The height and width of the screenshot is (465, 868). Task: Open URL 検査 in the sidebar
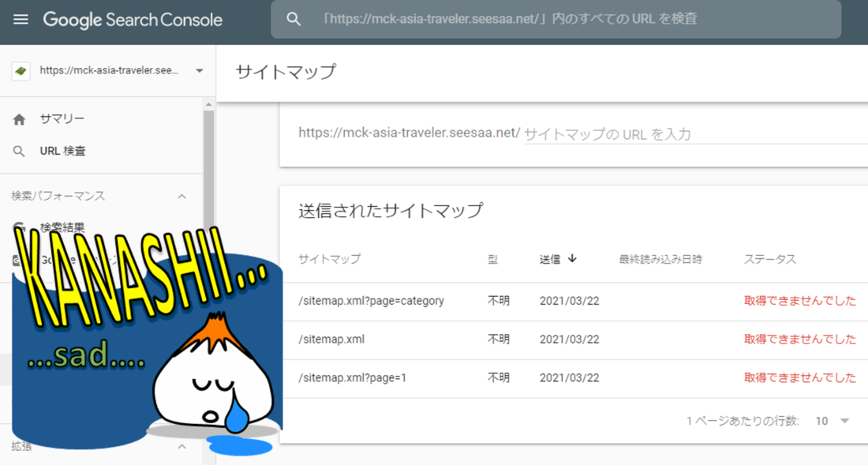tap(62, 151)
